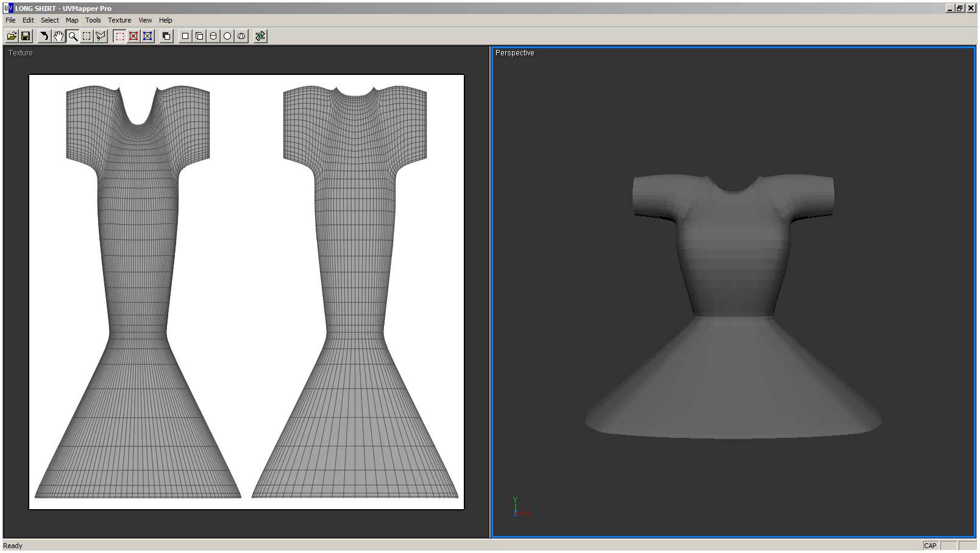The height and width of the screenshot is (553, 980).
Task: Open the File menu
Action: 10,20
